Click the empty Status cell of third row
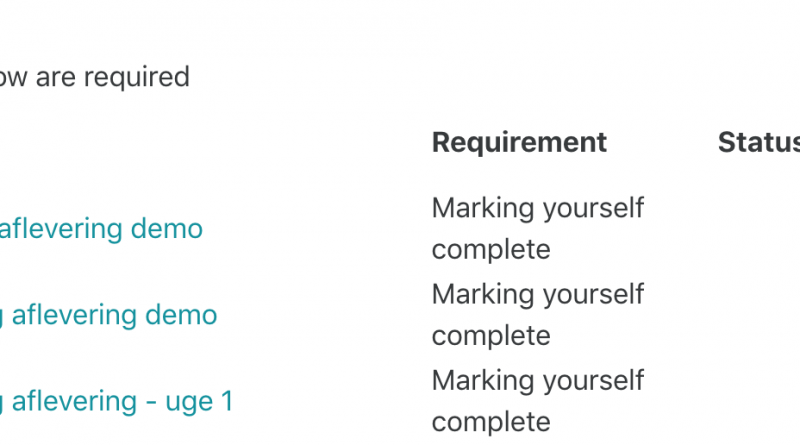This screenshot has width=800, height=445. (759, 402)
